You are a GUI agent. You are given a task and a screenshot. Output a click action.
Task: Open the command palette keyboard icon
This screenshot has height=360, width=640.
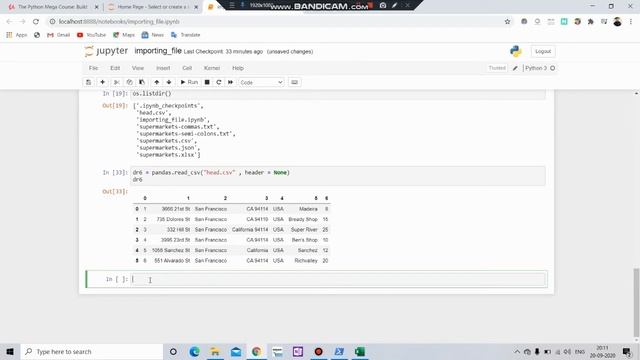294,82
